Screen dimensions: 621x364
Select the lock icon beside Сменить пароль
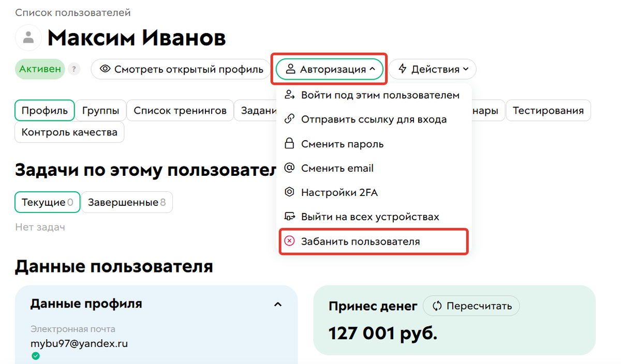coord(289,144)
